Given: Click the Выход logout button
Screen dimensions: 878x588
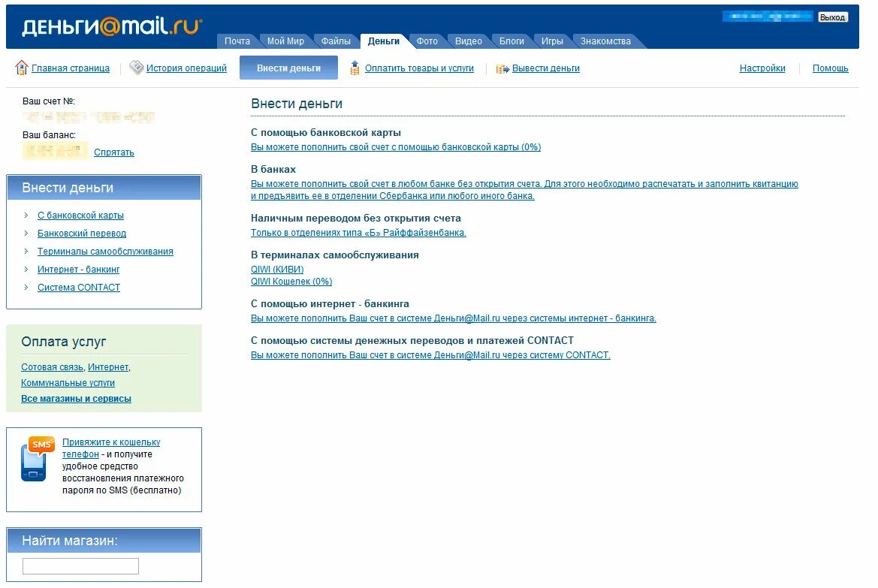Looking at the screenshot, I should click(x=832, y=17).
